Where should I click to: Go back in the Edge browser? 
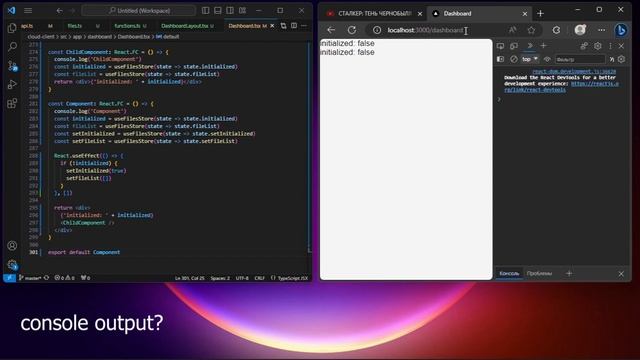pos(331,30)
